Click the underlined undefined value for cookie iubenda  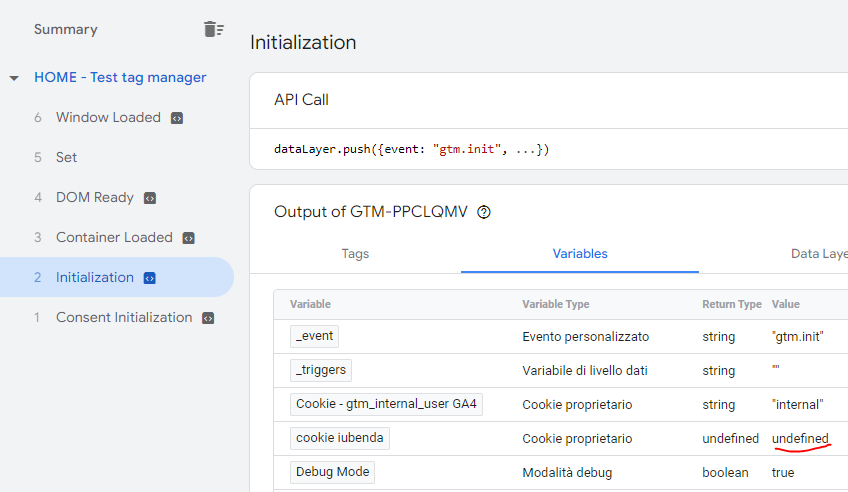(x=800, y=438)
